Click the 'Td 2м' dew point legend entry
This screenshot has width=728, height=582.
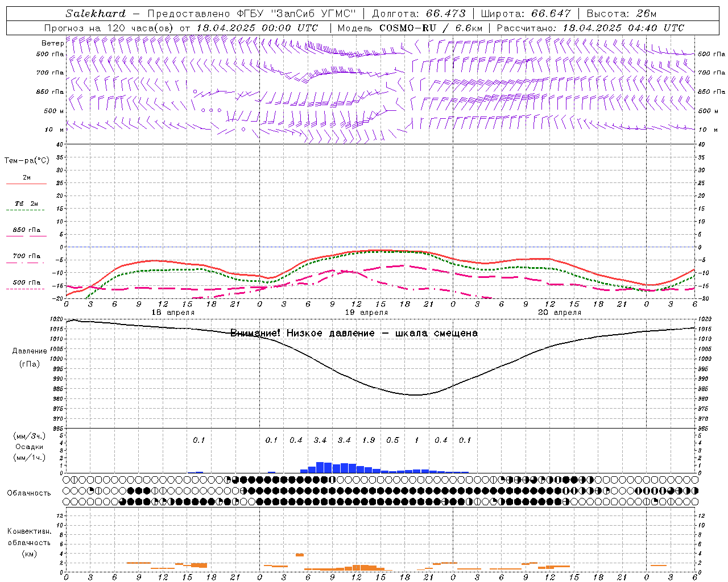point(27,203)
